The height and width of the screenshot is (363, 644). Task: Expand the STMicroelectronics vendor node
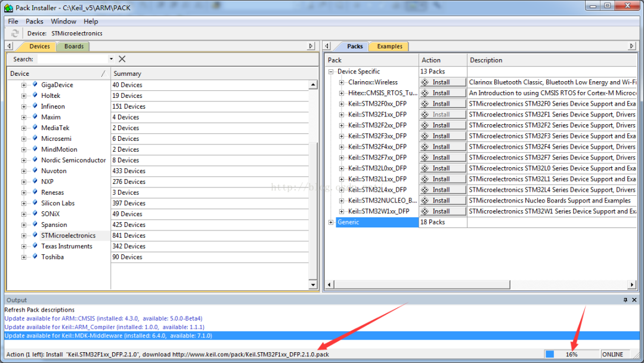click(24, 236)
